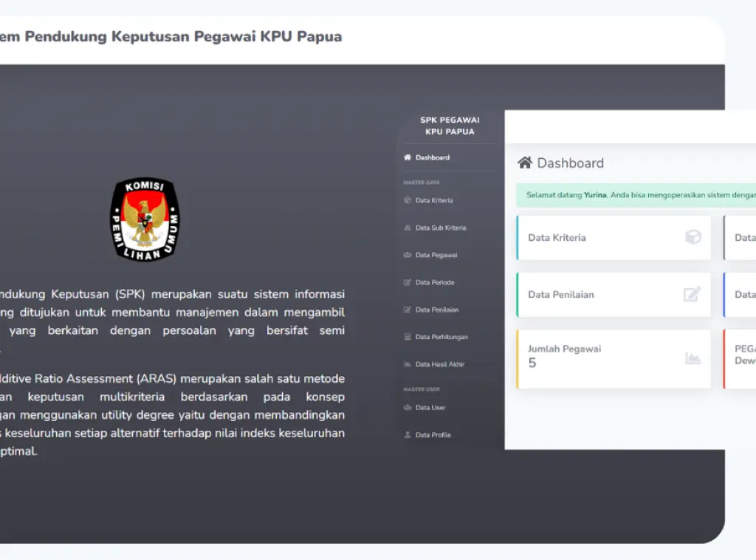Click the chart icon on Jumlah Pegawai card

pos(693,358)
